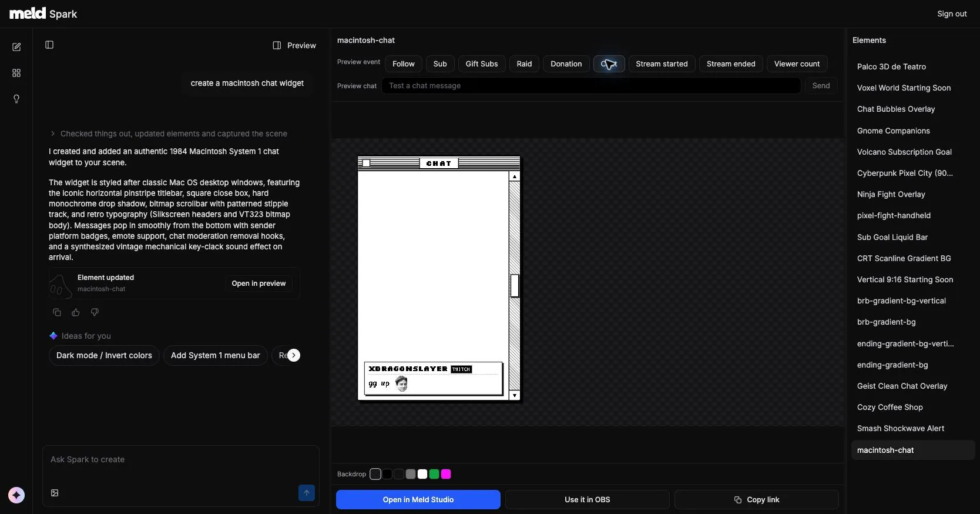The width and height of the screenshot is (980, 514).
Task: Select the magenta backdrop swatch
Action: tap(446, 474)
